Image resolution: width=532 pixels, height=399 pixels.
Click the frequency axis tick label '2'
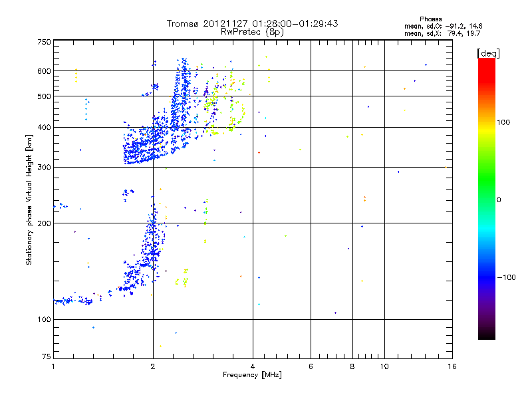coord(153,366)
